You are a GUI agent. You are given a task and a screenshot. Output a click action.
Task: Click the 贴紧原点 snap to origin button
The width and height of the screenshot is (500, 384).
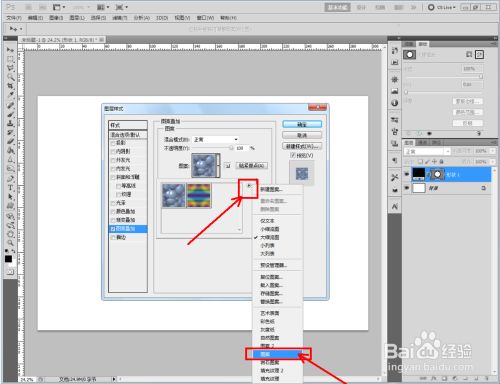(252, 165)
